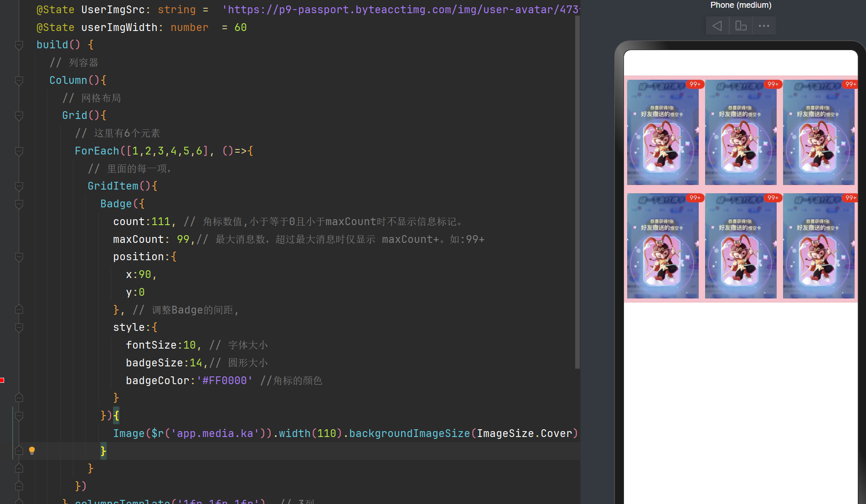Click the 99+ badge on bottom-middle card

(773, 198)
